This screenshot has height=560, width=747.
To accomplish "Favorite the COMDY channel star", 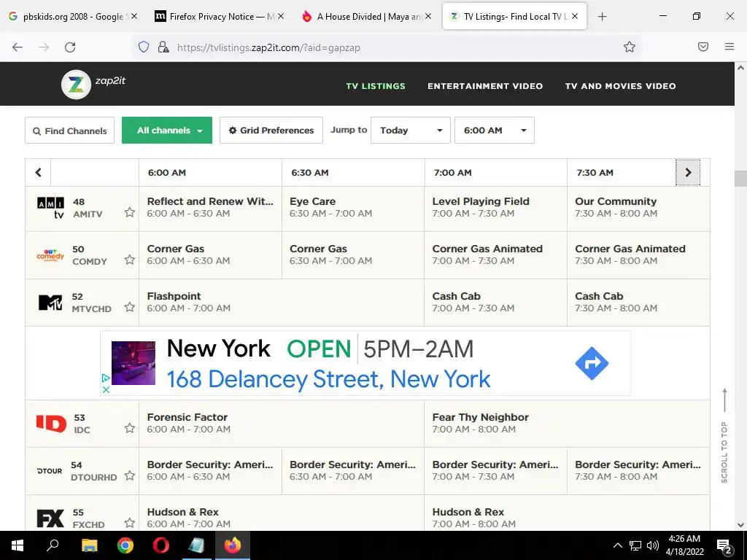I will tap(130, 260).
